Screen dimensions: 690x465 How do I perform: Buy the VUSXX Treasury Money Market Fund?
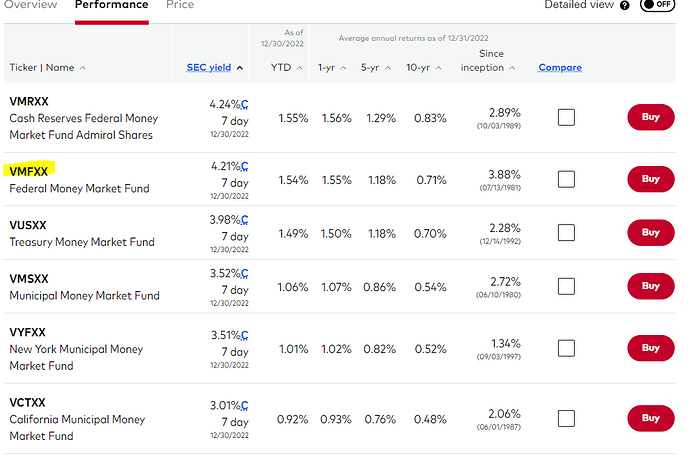click(650, 232)
